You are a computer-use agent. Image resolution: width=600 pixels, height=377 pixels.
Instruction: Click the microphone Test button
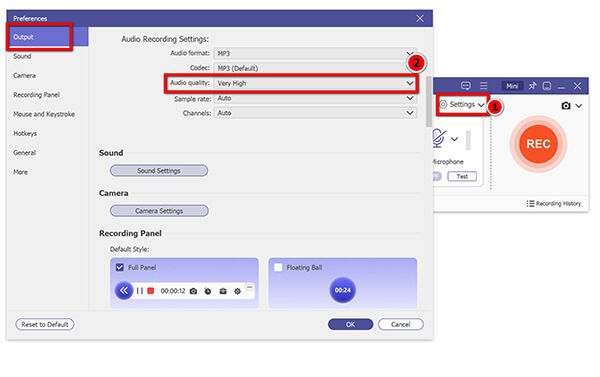pos(462,176)
